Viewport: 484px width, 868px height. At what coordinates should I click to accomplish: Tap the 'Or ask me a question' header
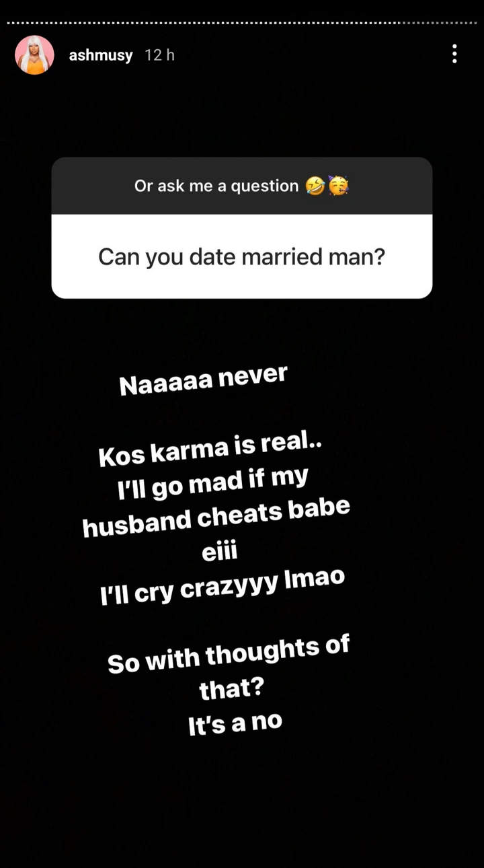[242, 186]
